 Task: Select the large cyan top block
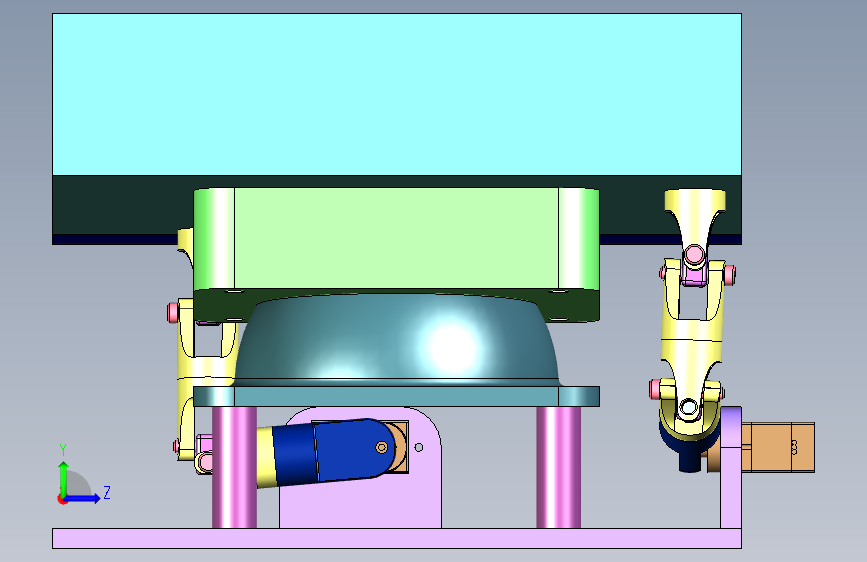[x=396, y=94]
